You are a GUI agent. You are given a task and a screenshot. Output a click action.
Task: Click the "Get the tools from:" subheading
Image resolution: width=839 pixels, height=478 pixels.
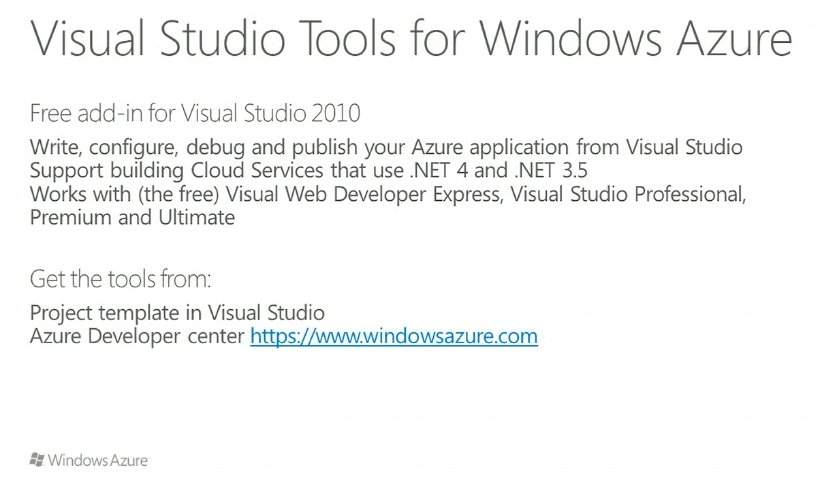click(120, 277)
